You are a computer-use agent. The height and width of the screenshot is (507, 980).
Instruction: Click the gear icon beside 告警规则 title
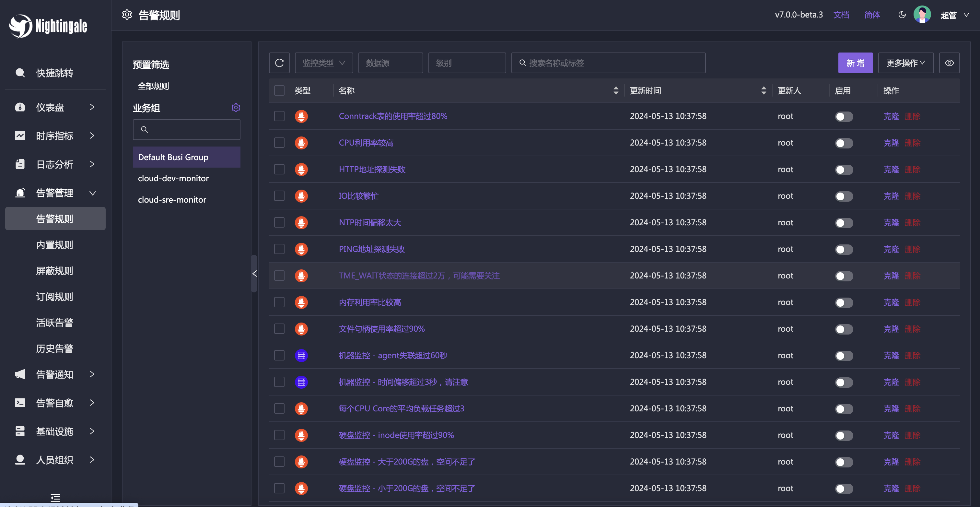(127, 15)
